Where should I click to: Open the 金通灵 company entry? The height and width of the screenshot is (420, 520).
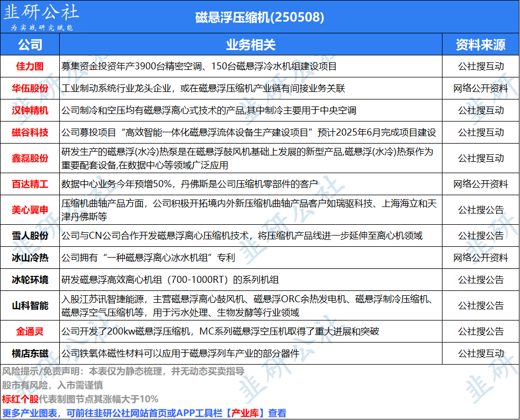pos(30,331)
